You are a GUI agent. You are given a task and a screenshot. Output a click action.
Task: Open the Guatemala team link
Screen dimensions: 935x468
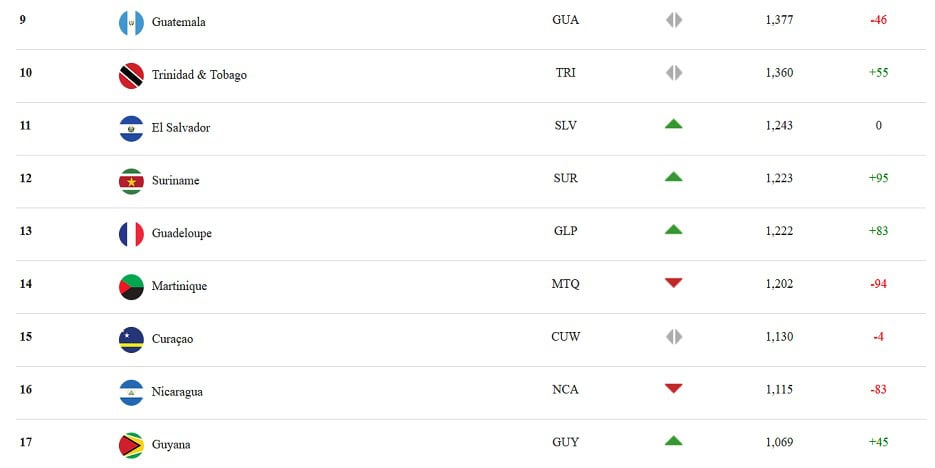(178, 22)
